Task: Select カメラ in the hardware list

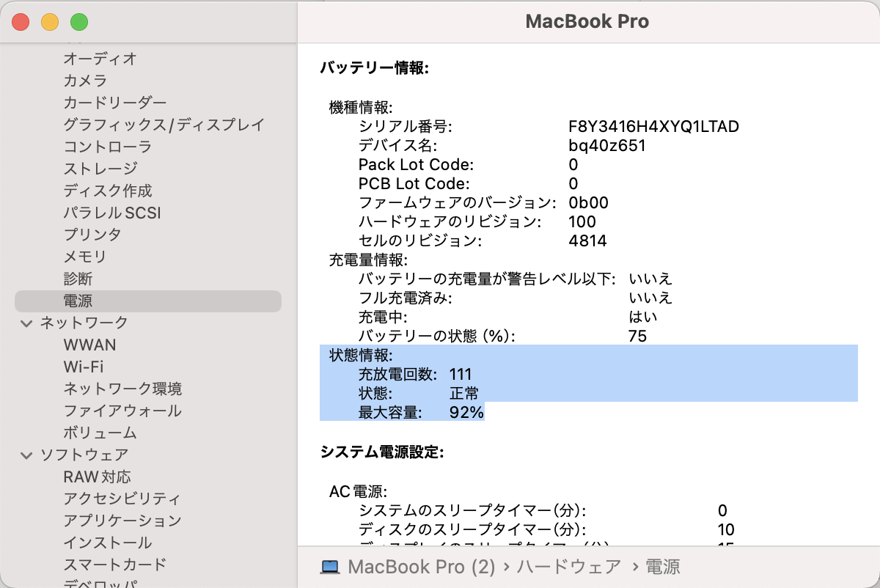Action: tap(85, 81)
